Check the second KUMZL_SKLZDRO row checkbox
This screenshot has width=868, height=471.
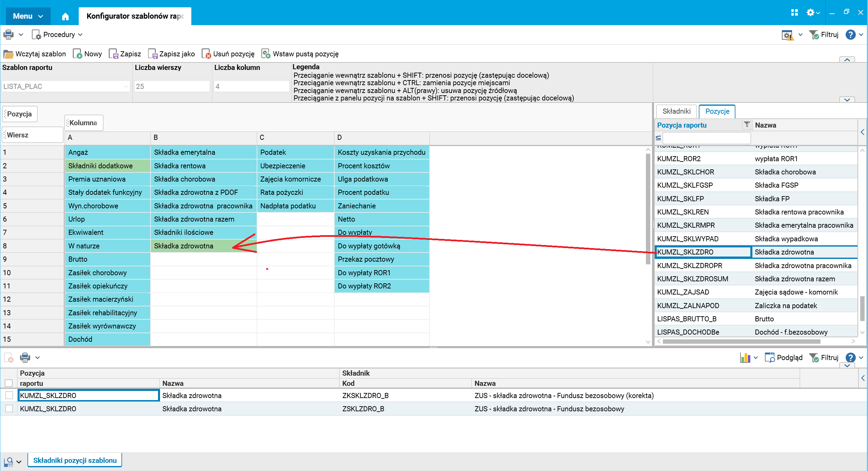(x=9, y=409)
